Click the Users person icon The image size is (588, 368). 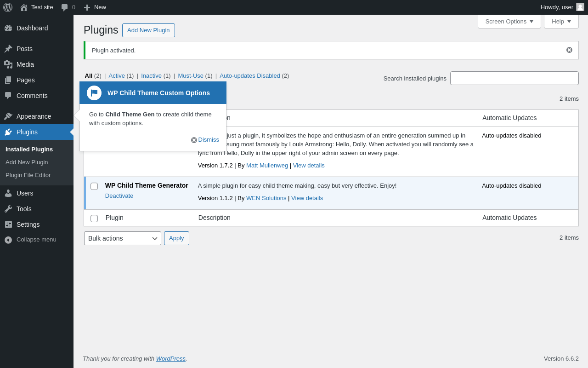(x=8, y=193)
